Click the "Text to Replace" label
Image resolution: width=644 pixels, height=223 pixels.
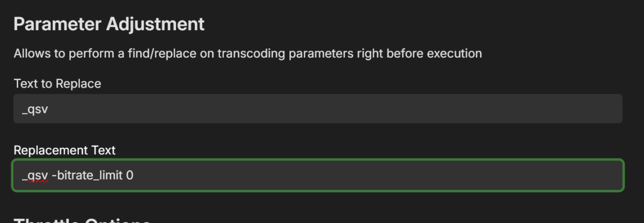pyautogui.click(x=57, y=84)
